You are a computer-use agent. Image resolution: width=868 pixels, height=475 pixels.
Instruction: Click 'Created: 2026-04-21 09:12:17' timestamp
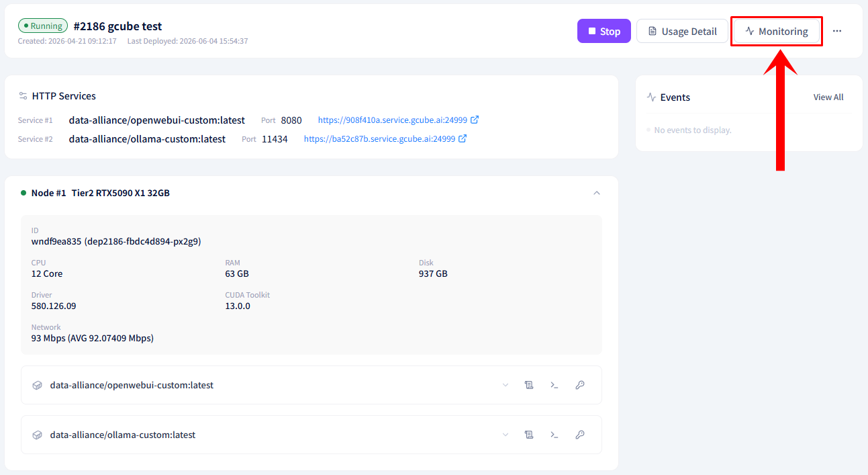(68, 41)
